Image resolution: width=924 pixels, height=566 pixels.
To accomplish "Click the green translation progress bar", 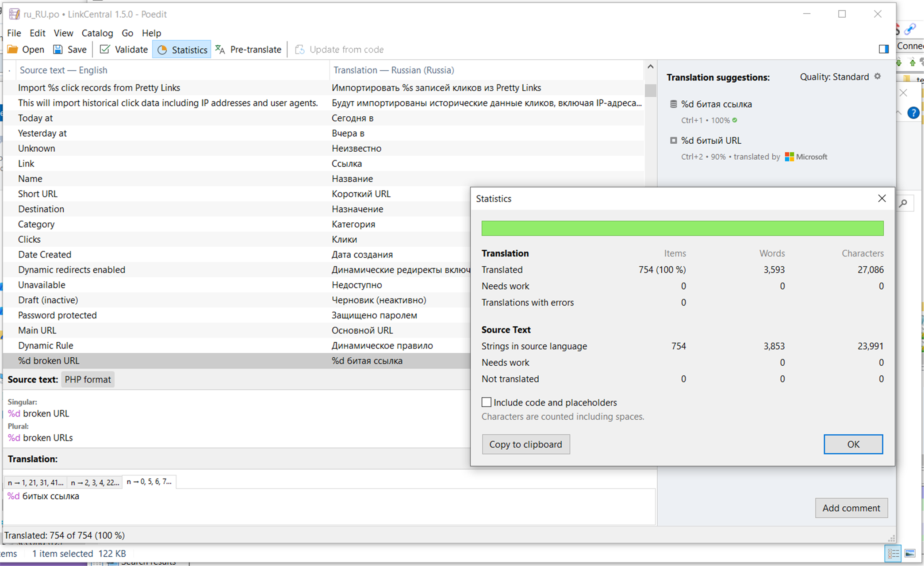I will tap(682, 228).
